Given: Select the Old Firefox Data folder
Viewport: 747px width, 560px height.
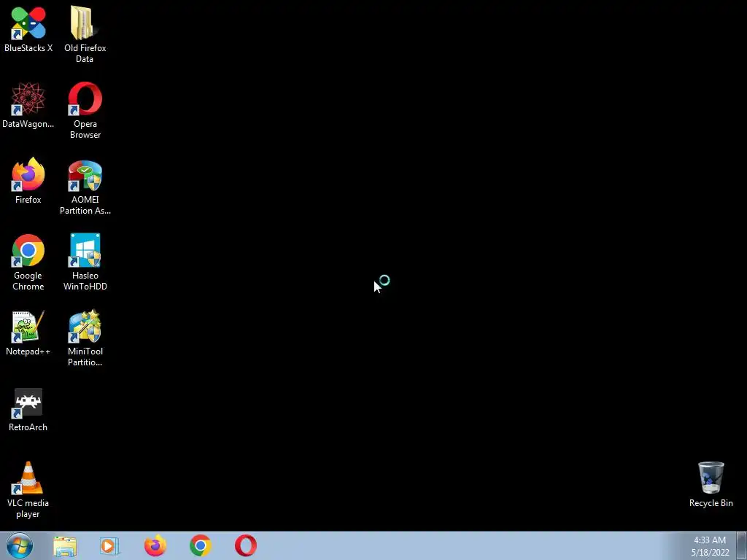Looking at the screenshot, I should [85, 34].
